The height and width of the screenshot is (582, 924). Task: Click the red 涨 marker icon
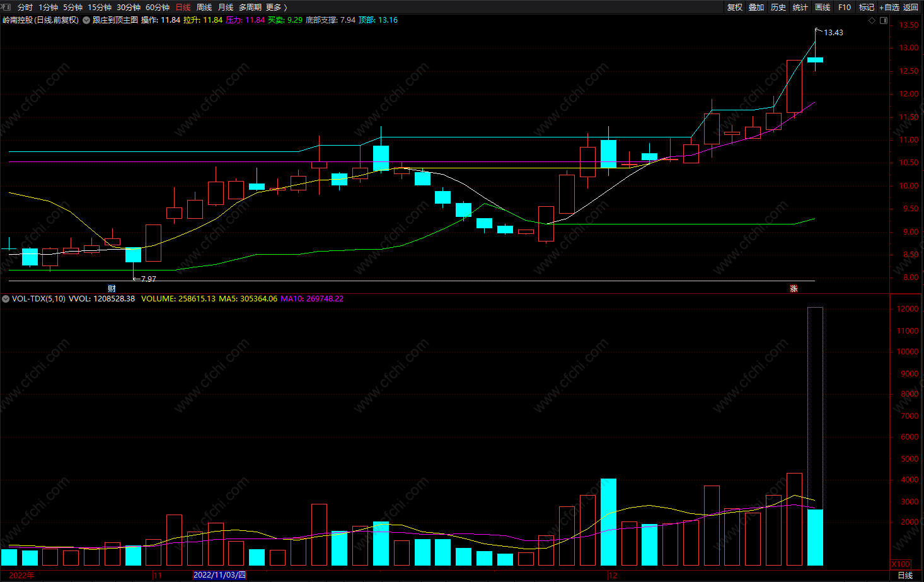pyautogui.click(x=794, y=289)
